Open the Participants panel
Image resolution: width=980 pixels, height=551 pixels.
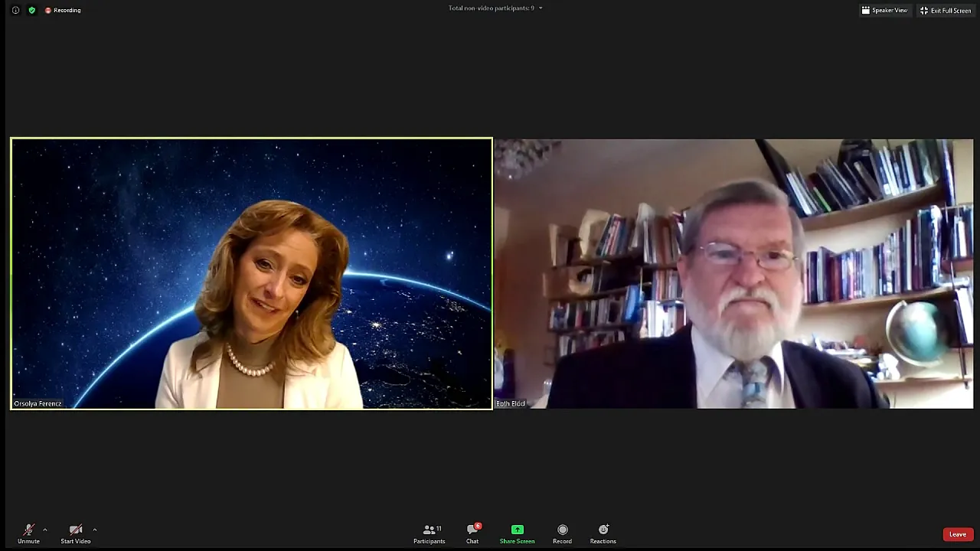tap(430, 533)
